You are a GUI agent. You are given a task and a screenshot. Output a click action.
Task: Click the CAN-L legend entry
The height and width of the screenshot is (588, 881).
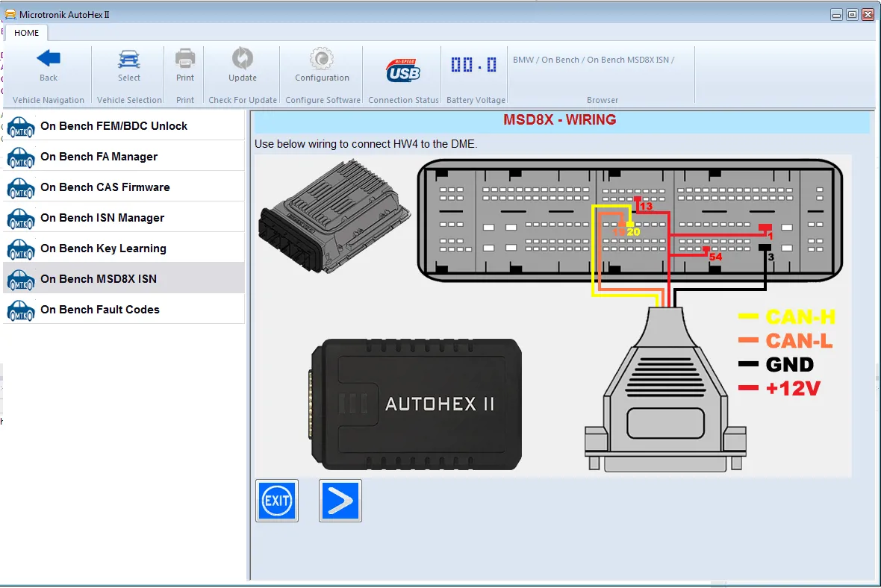click(x=785, y=341)
